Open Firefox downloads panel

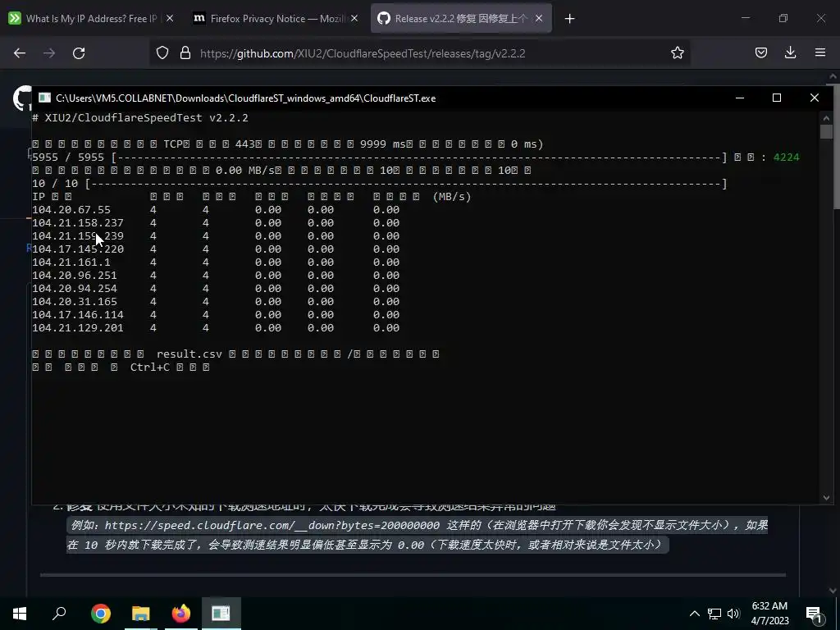click(790, 52)
